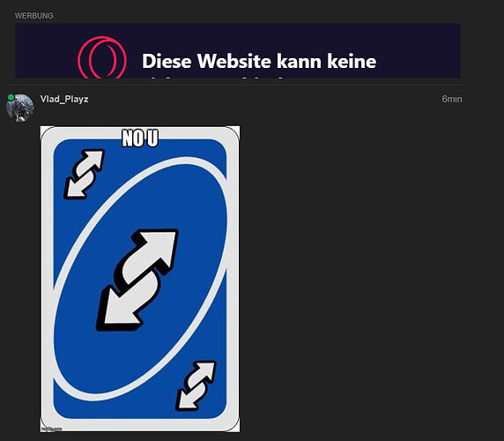Click the bottom-right reverse arrows on card
The image size is (504, 441).
click(196, 385)
